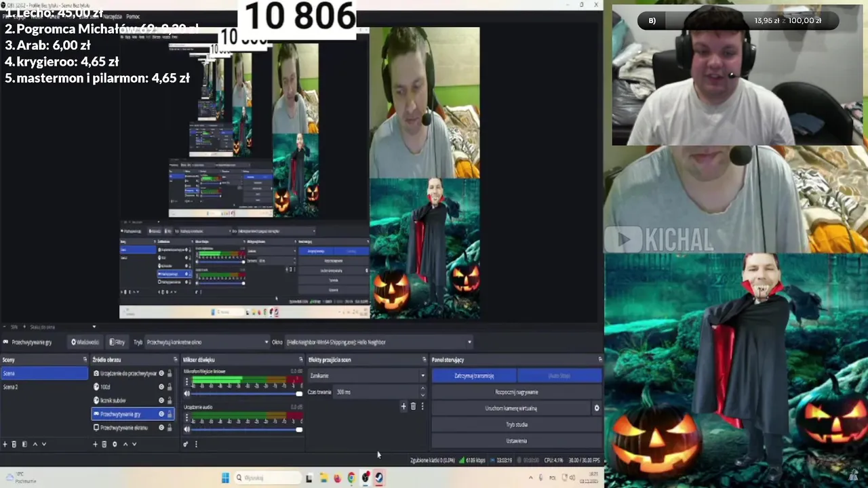Toggle visibility of licznik subów source
The height and width of the screenshot is (488, 868).
point(161,401)
